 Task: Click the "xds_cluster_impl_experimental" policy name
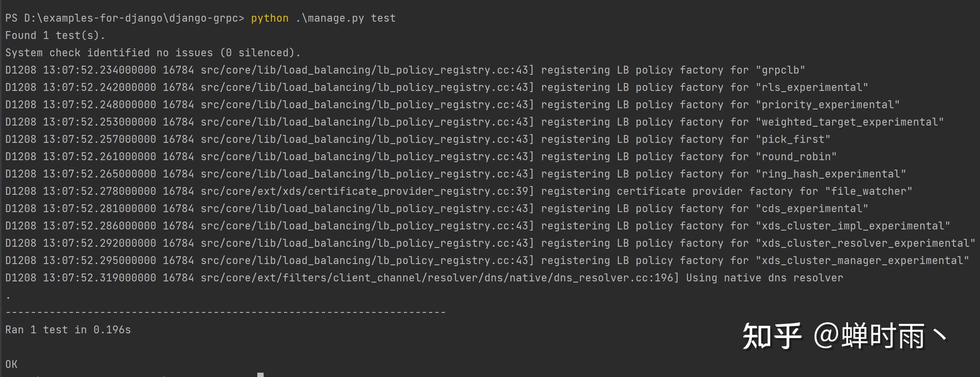853,226
